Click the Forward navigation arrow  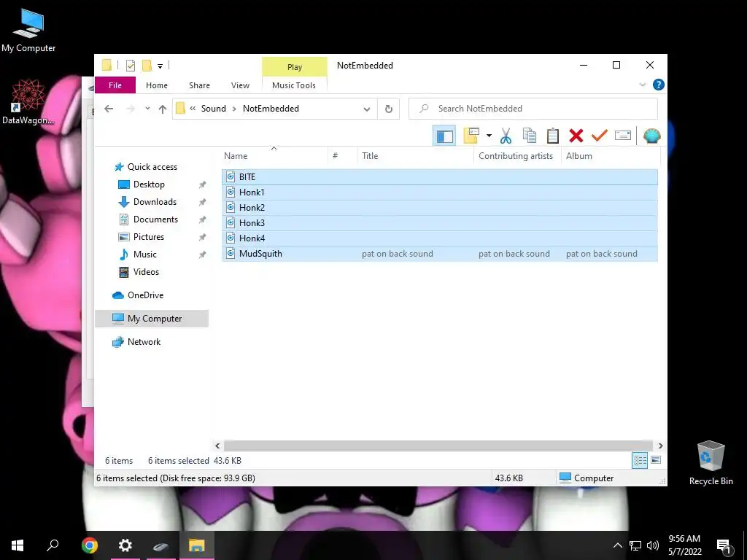click(x=130, y=109)
